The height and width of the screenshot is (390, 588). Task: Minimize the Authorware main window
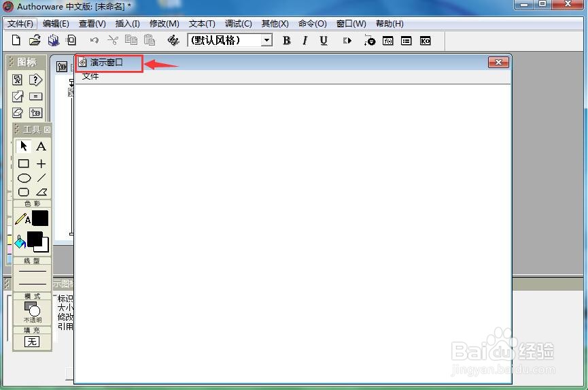pyautogui.click(x=524, y=4)
